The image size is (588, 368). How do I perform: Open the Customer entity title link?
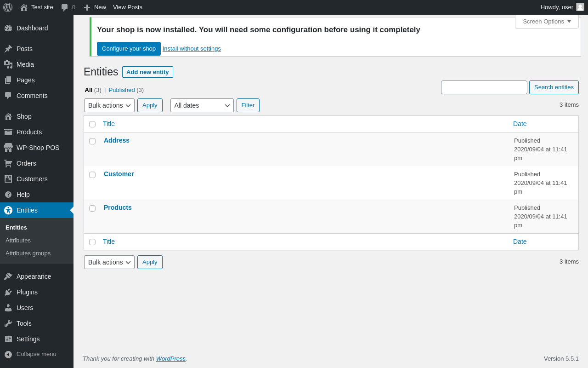click(119, 174)
